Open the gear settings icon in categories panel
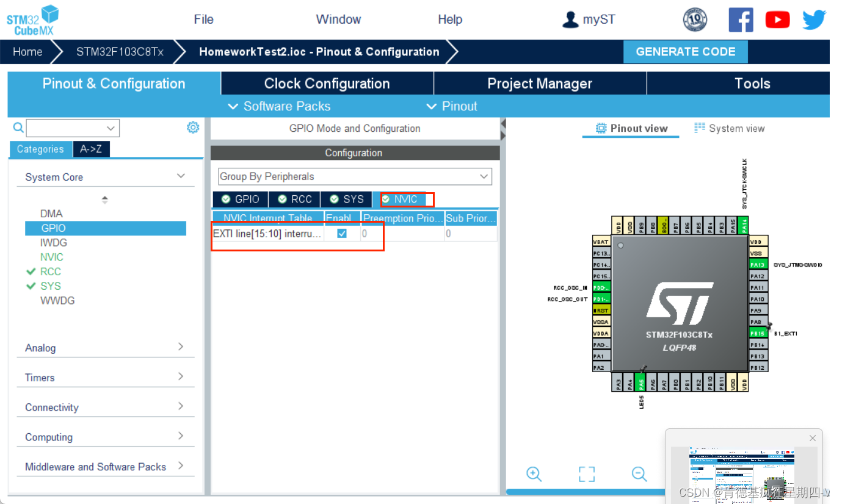 193,127
